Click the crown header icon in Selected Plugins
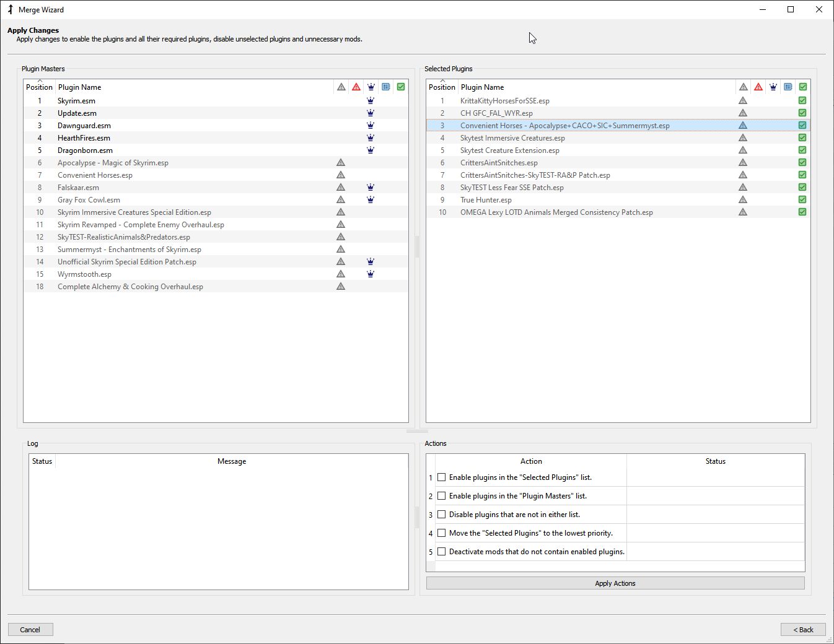Screen dimensions: 834x644 773,87
